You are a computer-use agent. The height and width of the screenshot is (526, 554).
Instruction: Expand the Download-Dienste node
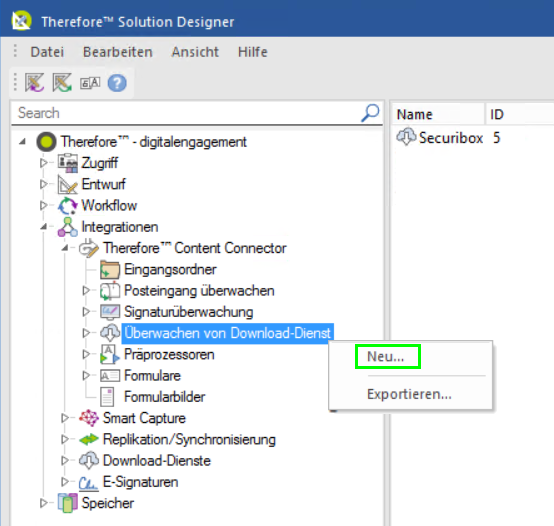(65, 460)
